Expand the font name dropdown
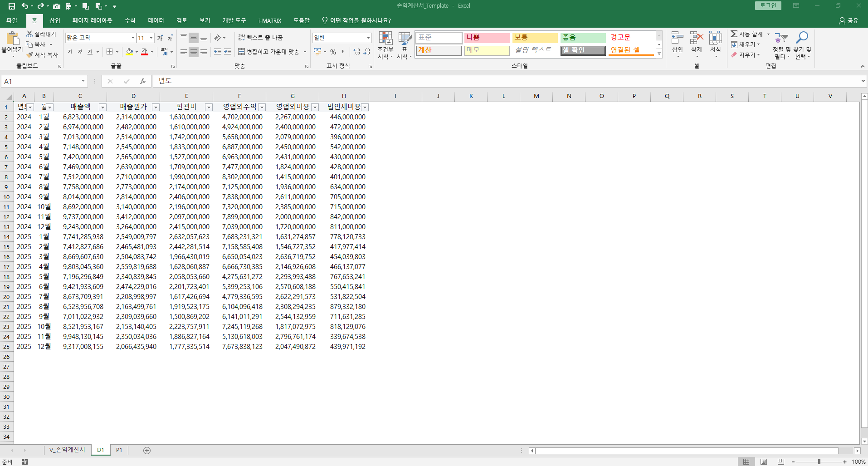Image resolution: width=868 pixels, height=466 pixels. click(133, 38)
